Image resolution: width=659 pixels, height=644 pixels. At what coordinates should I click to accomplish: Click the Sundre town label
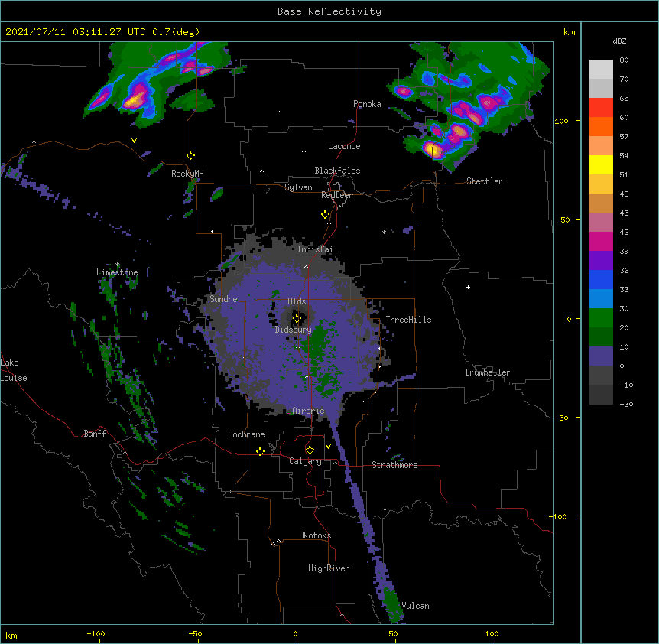(x=223, y=299)
